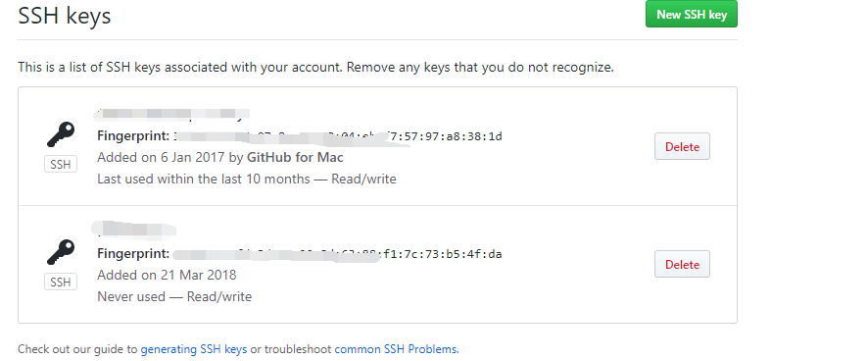Click the fingerprint ending in b5:4f:da
868x361 pixels.
tap(338, 254)
